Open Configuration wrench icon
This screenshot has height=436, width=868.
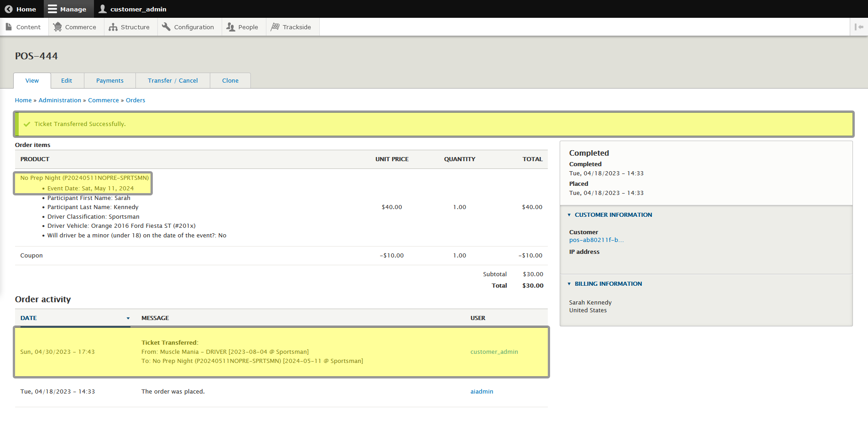pos(166,27)
